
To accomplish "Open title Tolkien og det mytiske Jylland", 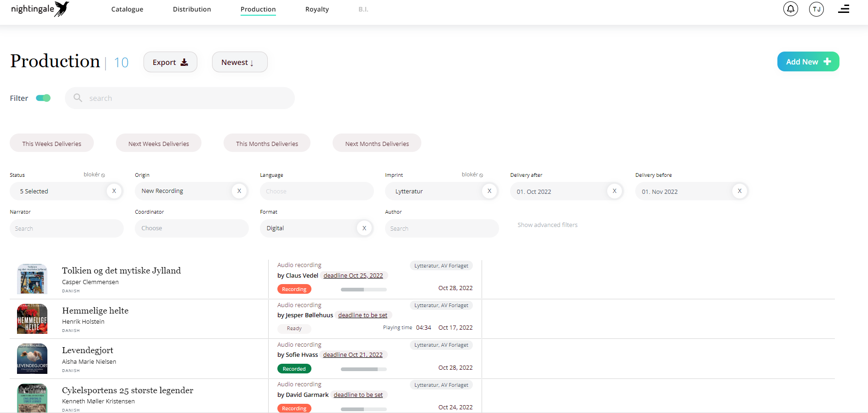I will tap(121, 270).
